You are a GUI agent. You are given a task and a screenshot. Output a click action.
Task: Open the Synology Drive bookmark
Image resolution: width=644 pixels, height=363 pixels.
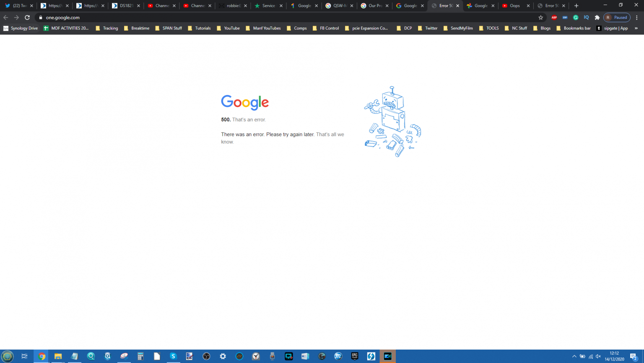click(x=21, y=28)
